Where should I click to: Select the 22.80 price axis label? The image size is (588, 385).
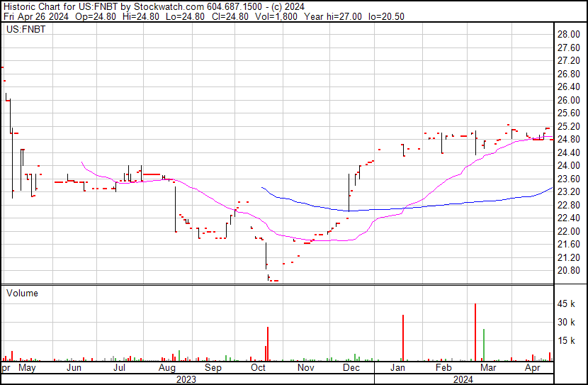pos(568,205)
